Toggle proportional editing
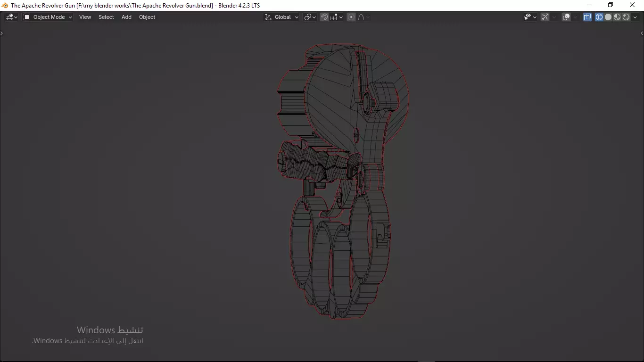The height and width of the screenshot is (362, 644). click(351, 17)
